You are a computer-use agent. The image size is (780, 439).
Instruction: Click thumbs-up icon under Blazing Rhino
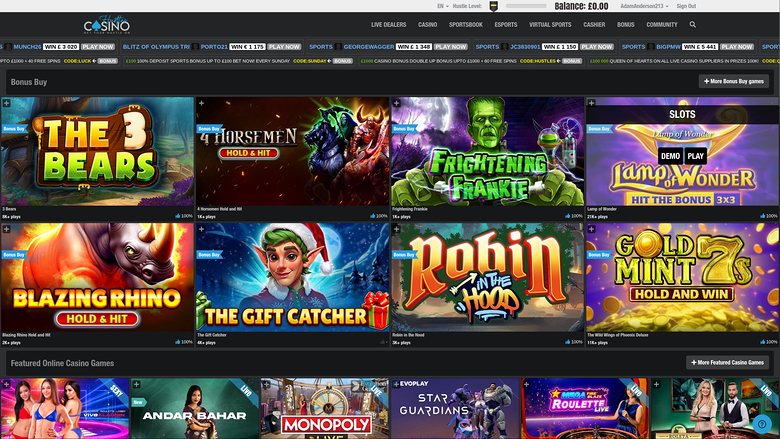[x=178, y=342]
